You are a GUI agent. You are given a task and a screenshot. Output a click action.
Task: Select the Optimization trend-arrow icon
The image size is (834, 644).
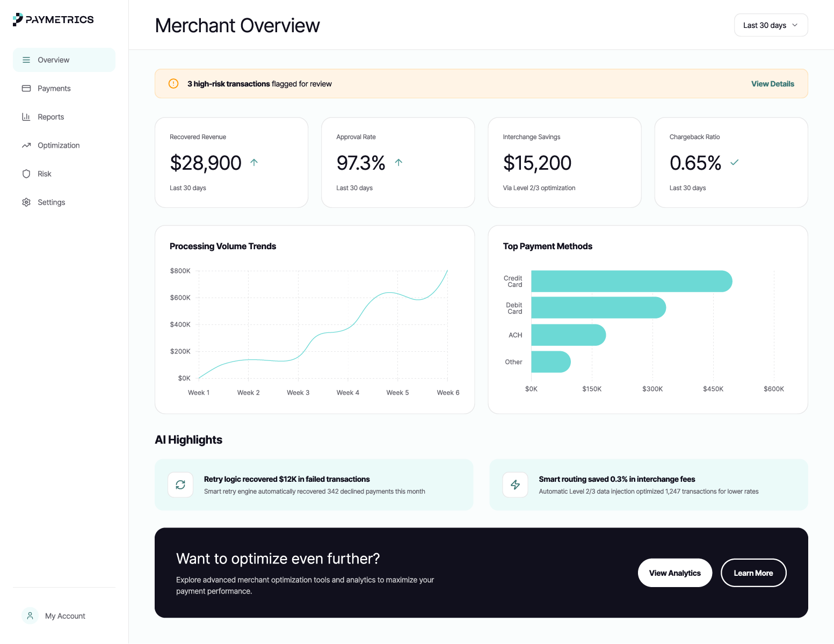pyautogui.click(x=26, y=145)
